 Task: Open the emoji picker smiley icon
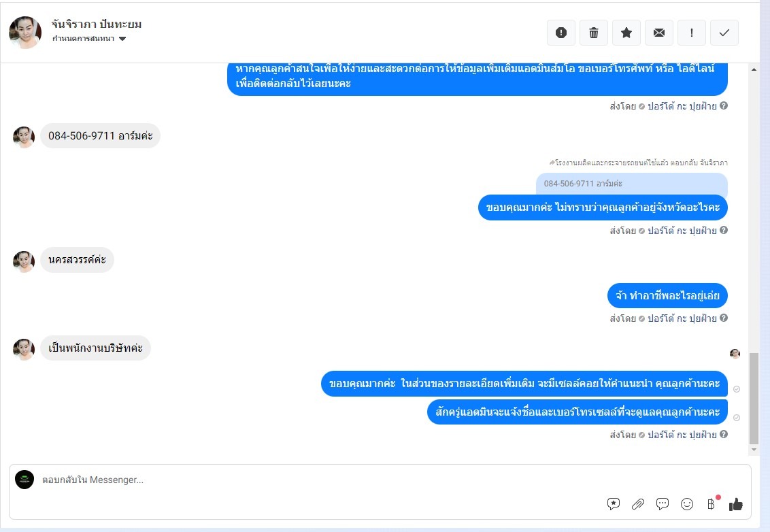(x=687, y=504)
